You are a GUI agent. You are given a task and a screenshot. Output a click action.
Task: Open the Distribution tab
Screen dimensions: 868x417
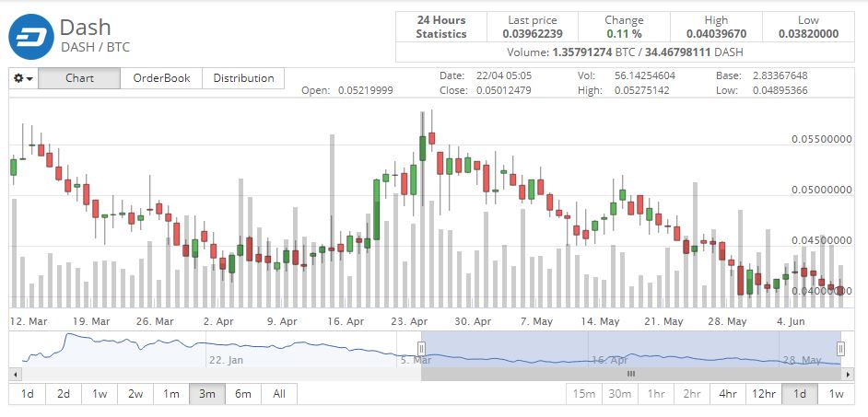coord(243,78)
